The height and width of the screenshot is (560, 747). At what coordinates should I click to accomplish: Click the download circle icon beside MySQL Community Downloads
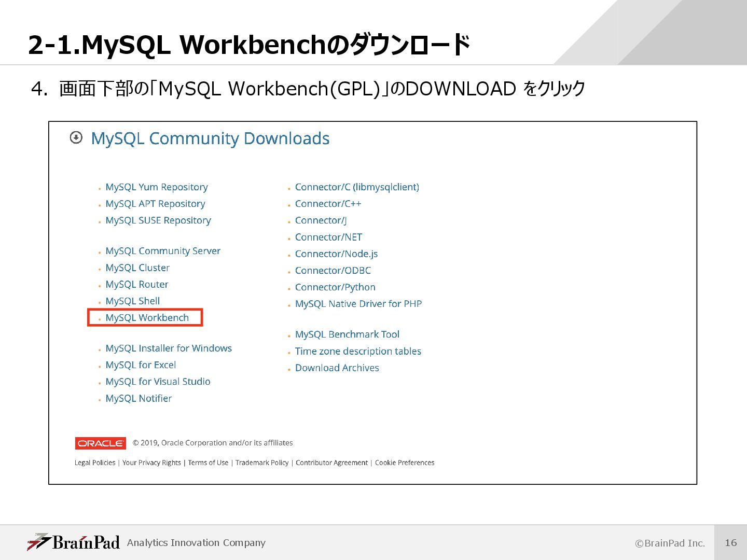coord(76,138)
